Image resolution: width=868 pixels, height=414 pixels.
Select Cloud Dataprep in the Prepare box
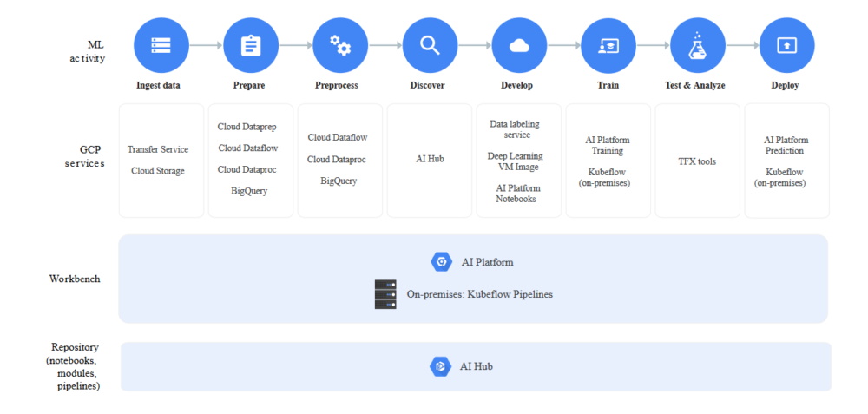[247, 127]
